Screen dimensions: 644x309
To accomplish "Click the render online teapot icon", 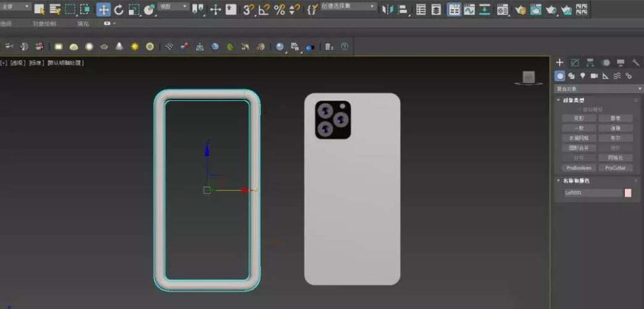I will click(567, 9).
